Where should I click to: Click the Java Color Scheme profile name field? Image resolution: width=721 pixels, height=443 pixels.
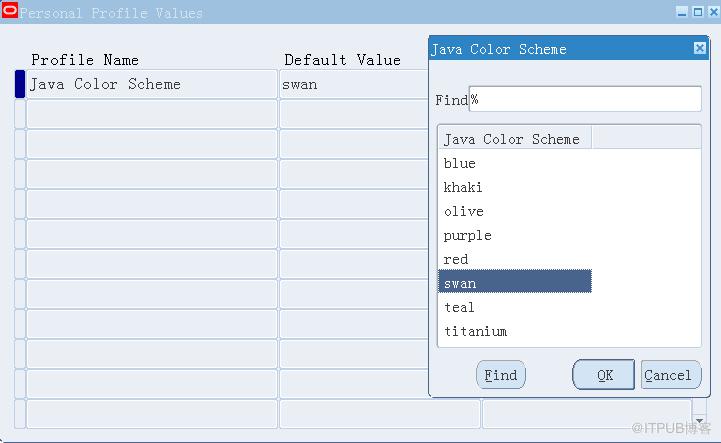point(151,84)
